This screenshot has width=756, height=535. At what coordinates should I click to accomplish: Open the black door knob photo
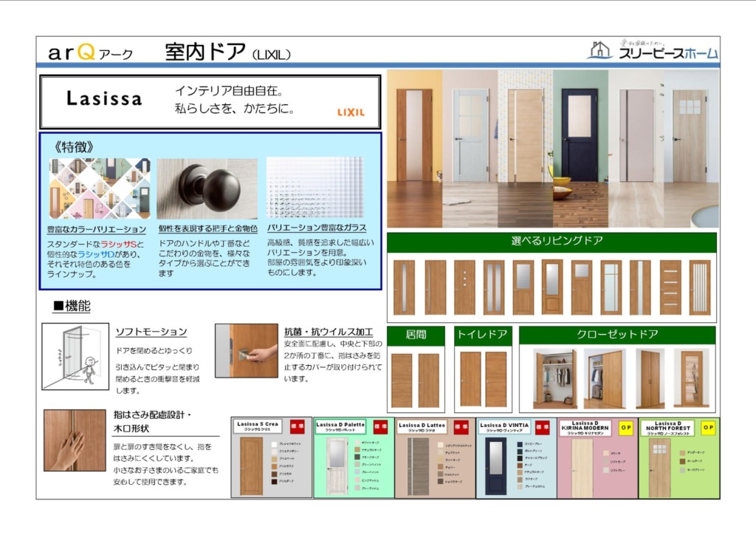[x=207, y=188]
